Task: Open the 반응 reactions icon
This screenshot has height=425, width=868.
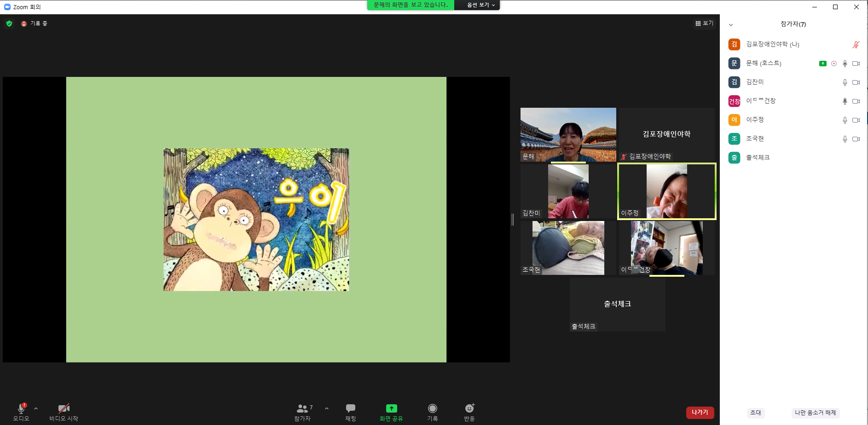Action: [x=469, y=408]
